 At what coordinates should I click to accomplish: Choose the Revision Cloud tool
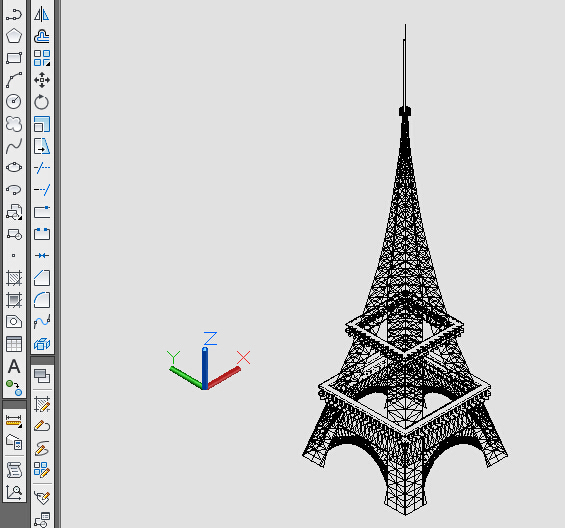click(x=14, y=124)
